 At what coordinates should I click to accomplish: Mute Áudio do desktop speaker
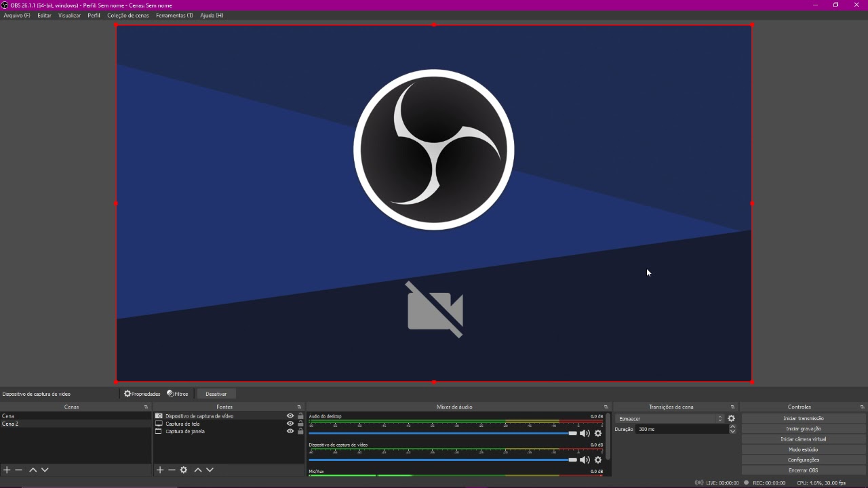tap(585, 433)
